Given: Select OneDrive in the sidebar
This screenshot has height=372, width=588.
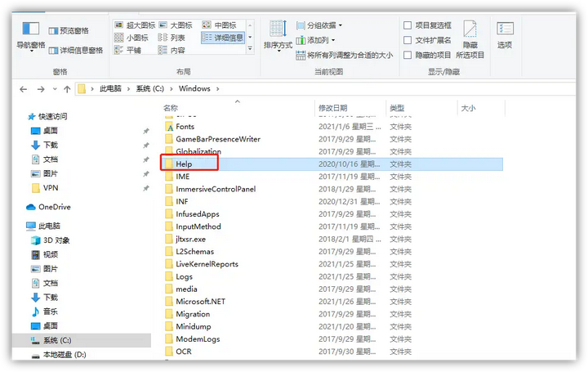Looking at the screenshot, I should tap(54, 207).
